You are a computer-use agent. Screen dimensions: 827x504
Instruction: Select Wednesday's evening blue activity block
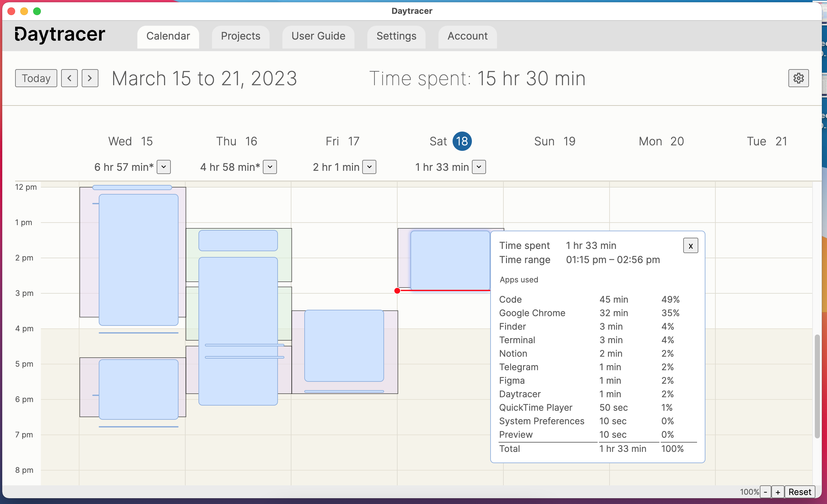tap(139, 389)
